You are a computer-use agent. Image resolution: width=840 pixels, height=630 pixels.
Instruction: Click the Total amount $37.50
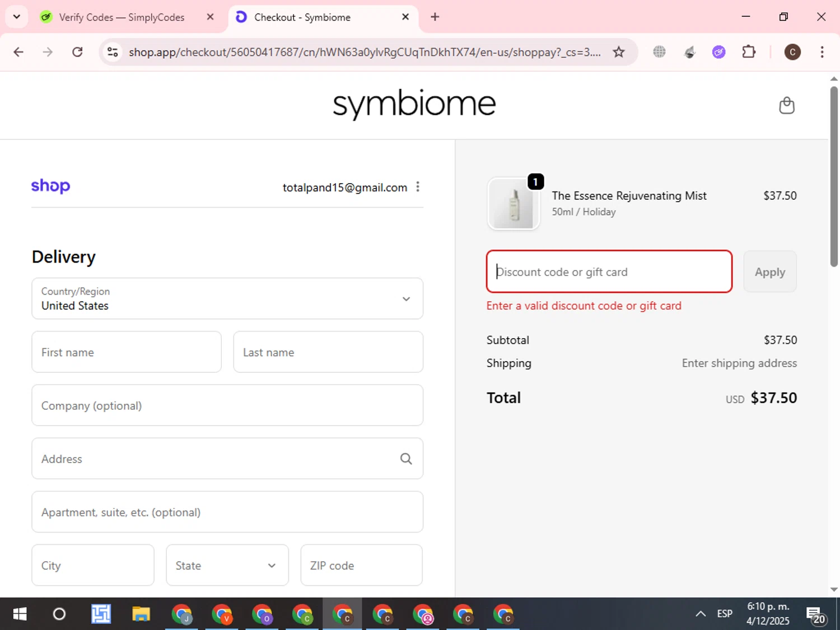click(x=773, y=398)
